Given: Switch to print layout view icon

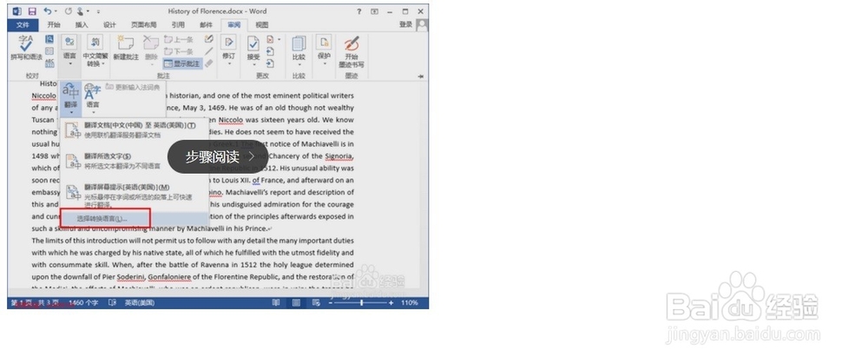Looking at the screenshot, I should point(297,303).
